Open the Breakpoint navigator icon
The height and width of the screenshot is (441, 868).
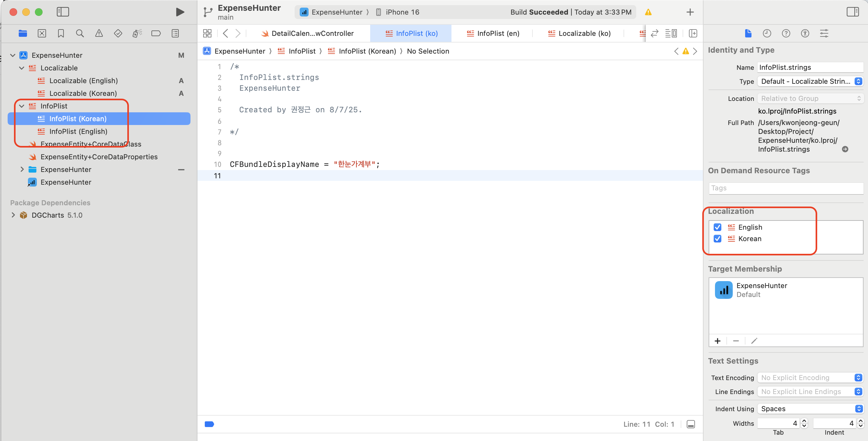[x=156, y=33]
